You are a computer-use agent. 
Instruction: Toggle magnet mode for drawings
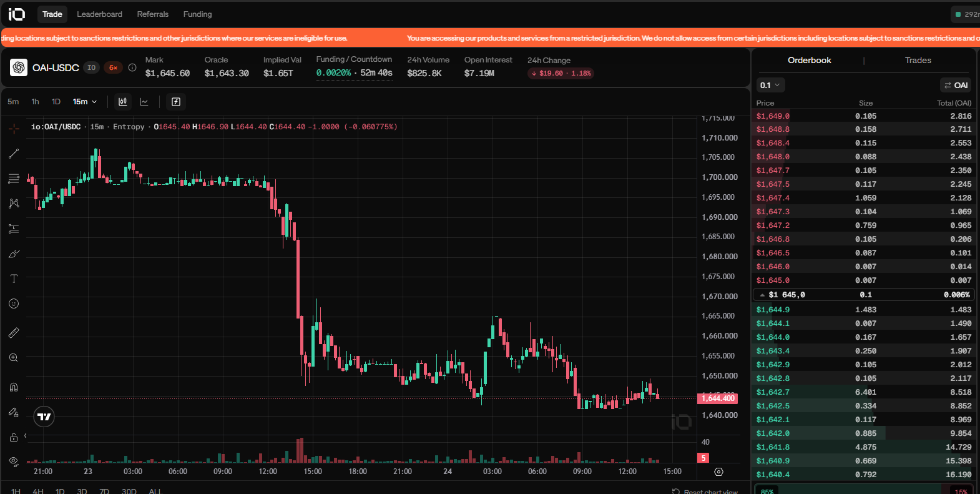(x=14, y=387)
